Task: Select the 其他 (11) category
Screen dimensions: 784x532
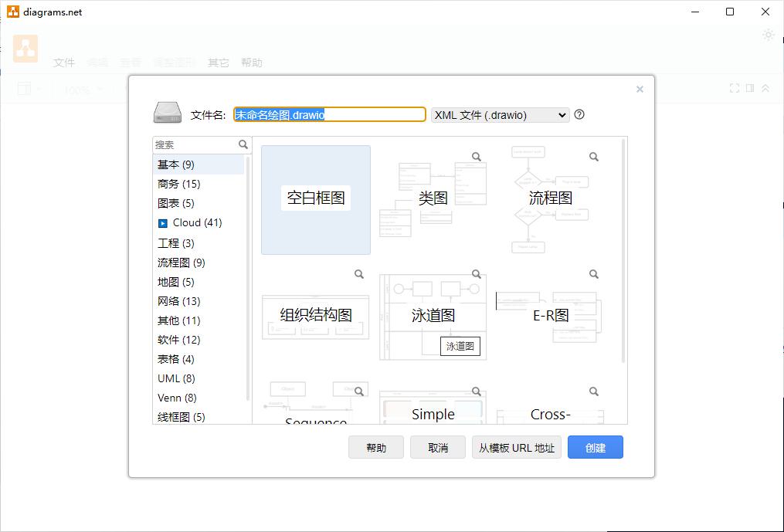Action: point(199,320)
